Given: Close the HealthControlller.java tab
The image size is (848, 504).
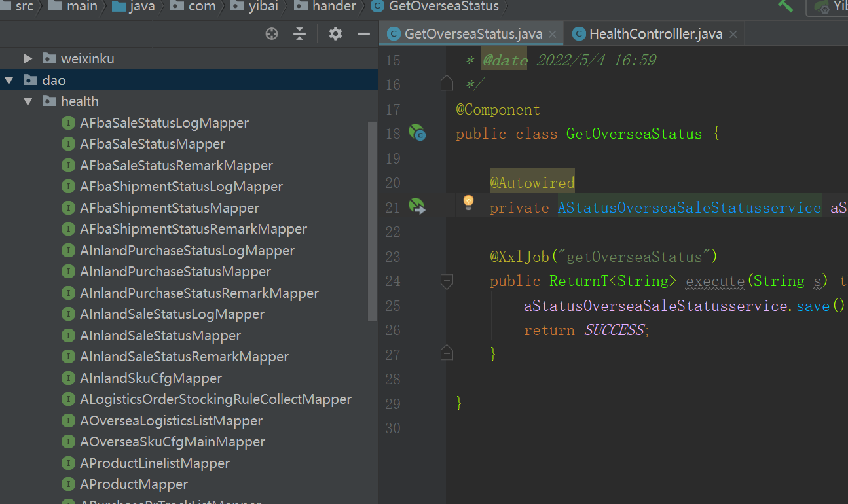Looking at the screenshot, I should pos(733,35).
